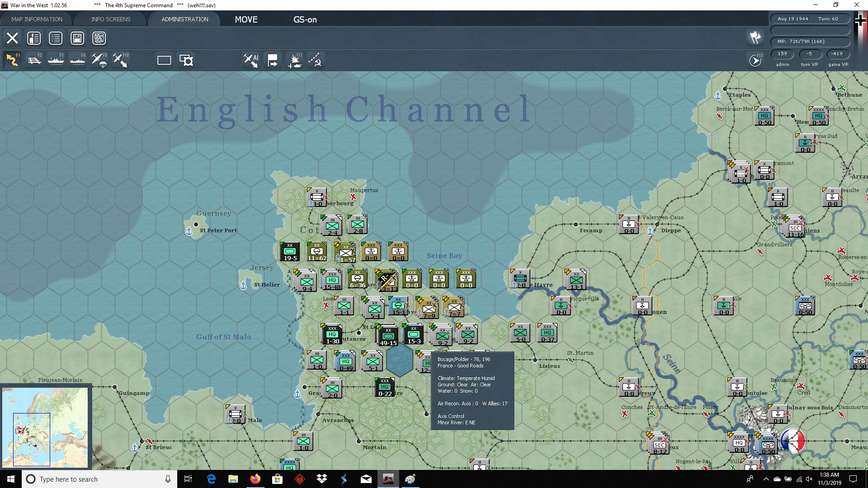Select naval transport mode (F3)

(56, 60)
